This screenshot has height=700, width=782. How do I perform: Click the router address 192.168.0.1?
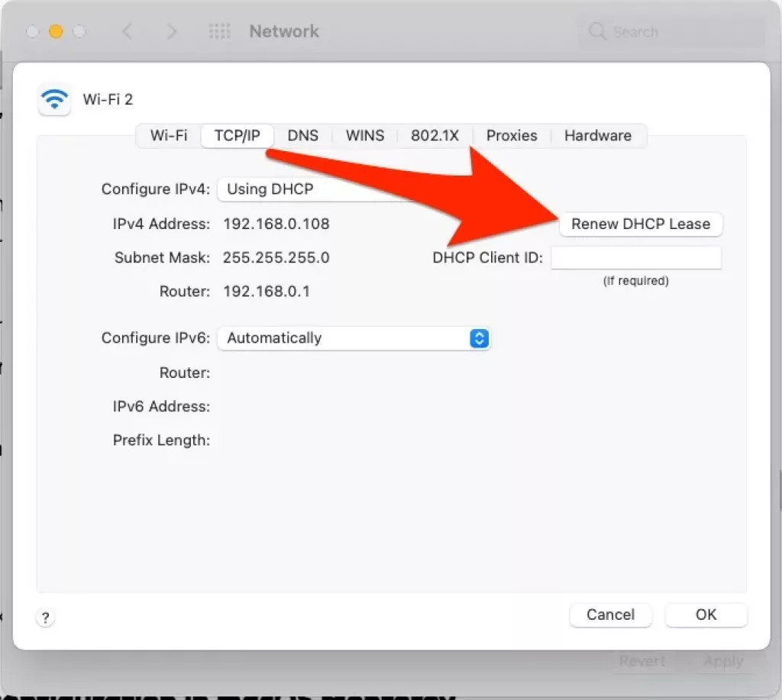267,291
